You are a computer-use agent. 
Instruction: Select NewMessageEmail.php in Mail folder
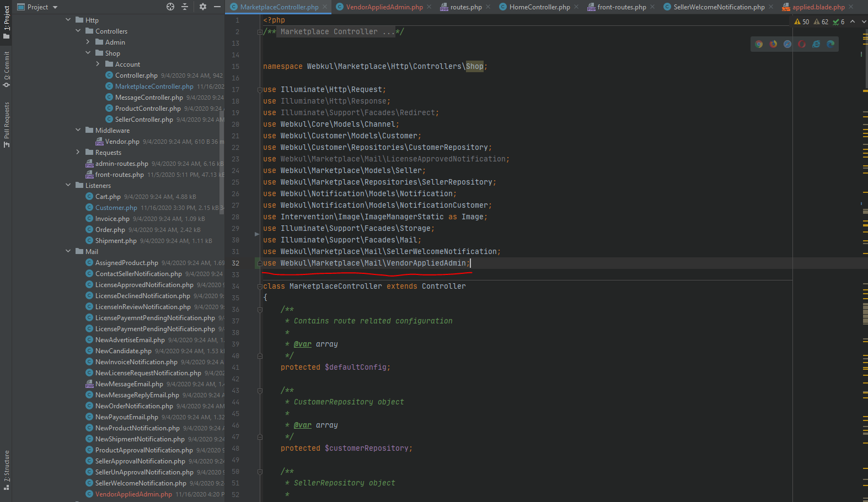[129, 384]
